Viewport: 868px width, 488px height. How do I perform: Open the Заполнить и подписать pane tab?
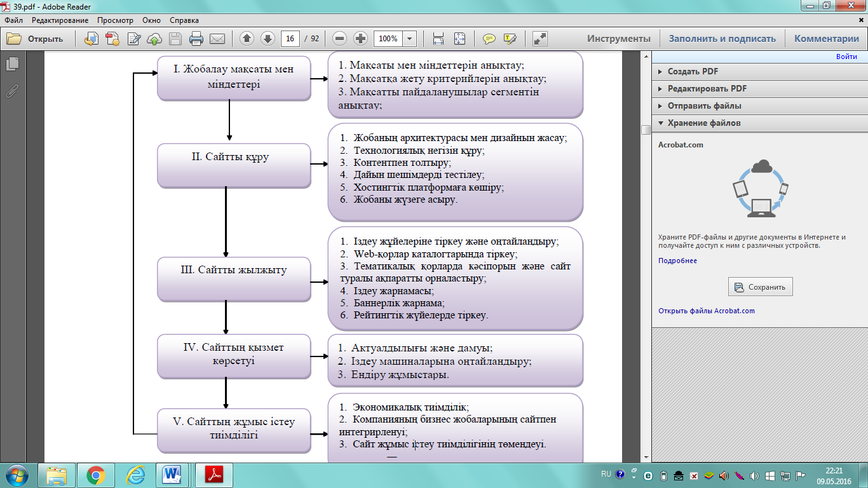click(x=722, y=39)
